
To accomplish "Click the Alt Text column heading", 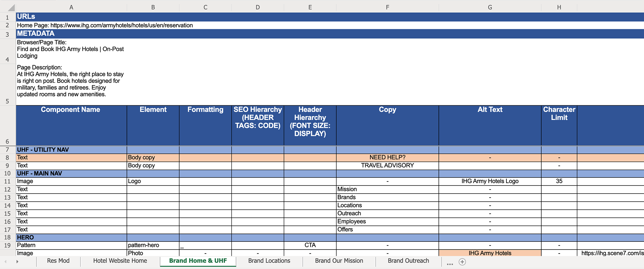I will pyautogui.click(x=490, y=125).
